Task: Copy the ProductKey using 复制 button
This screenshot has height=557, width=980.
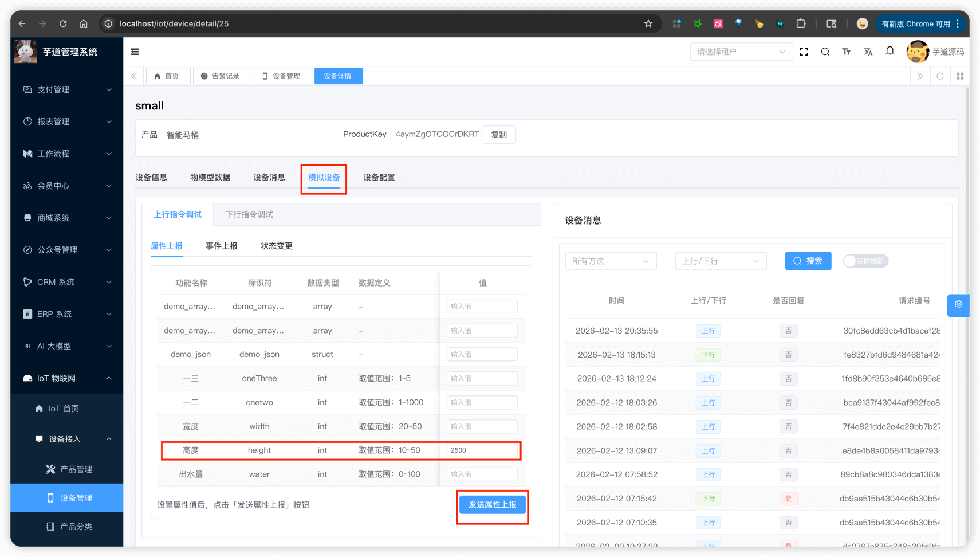Action: click(498, 134)
